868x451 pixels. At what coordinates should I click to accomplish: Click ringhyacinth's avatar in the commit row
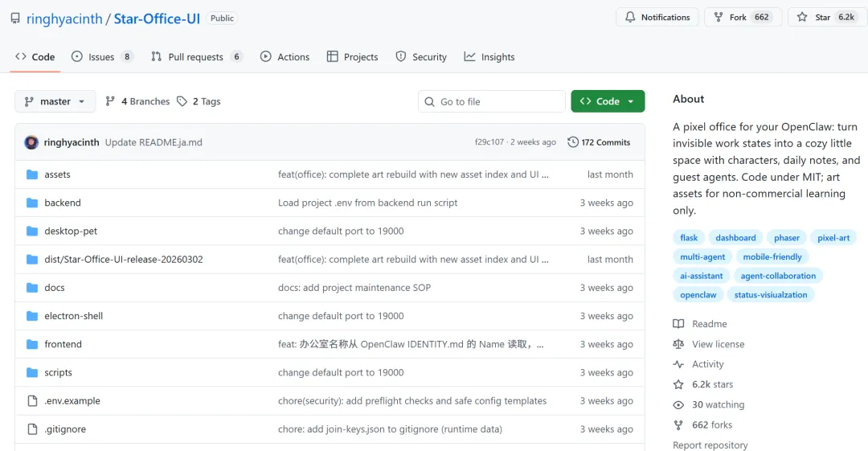coord(31,142)
